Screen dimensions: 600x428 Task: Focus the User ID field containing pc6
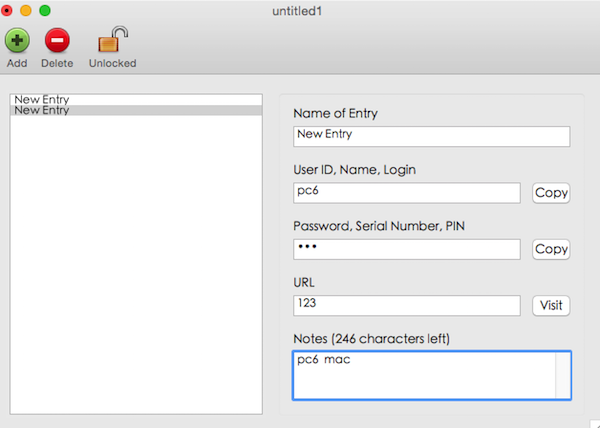tap(407, 193)
